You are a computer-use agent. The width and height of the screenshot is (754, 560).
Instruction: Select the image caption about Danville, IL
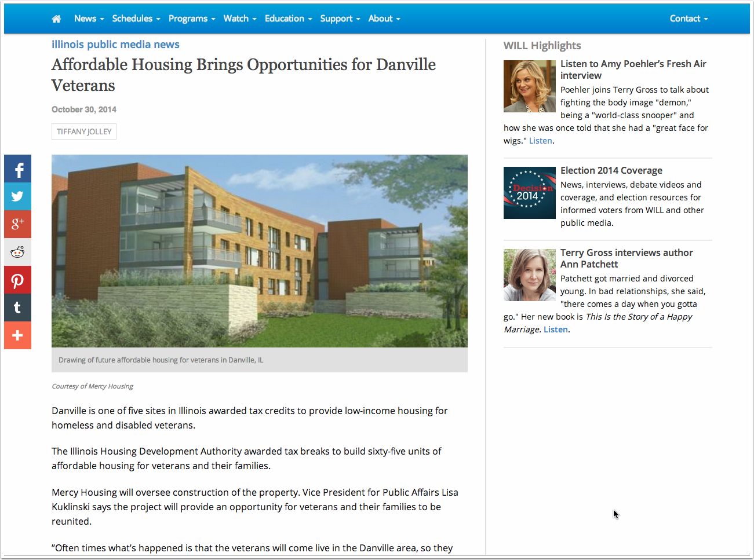click(x=161, y=360)
